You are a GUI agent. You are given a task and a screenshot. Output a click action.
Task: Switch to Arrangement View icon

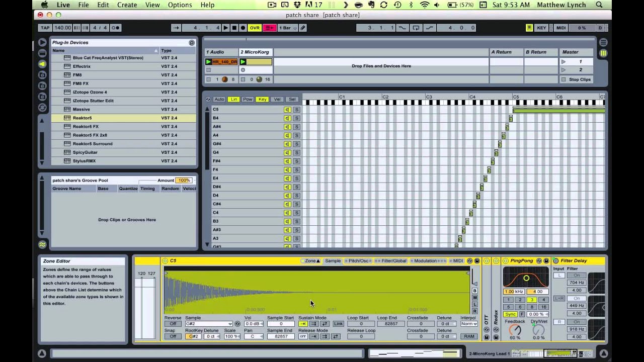click(x=603, y=43)
